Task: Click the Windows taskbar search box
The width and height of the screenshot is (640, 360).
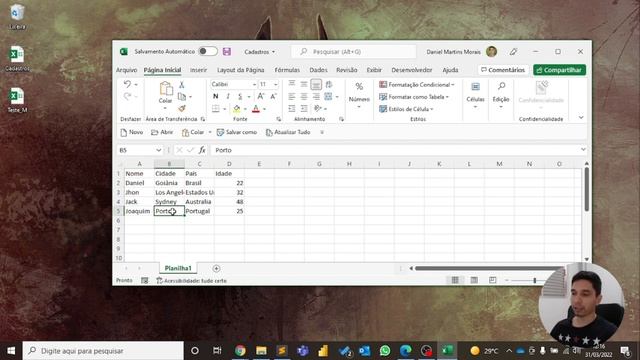Action: click(103, 351)
